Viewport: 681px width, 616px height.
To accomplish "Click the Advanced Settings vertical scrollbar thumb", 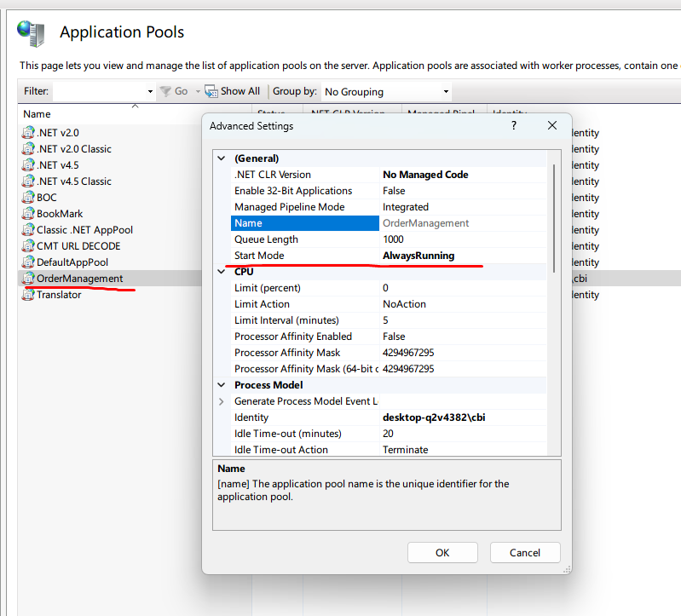I will (554, 218).
